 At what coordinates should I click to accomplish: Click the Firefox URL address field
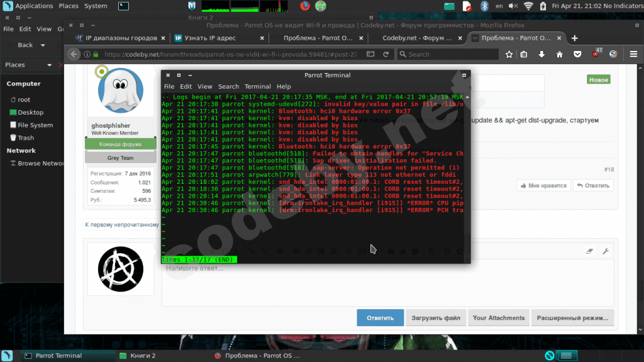230,54
